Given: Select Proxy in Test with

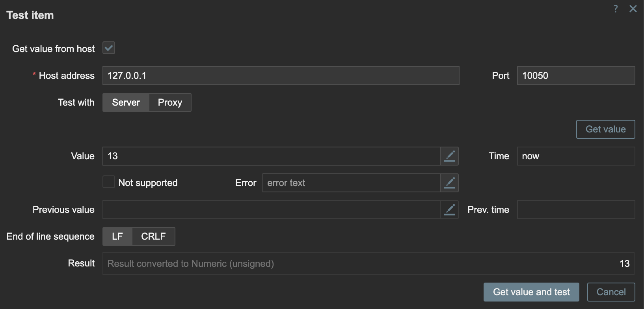Looking at the screenshot, I should pyautogui.click(x=170, y=102).
